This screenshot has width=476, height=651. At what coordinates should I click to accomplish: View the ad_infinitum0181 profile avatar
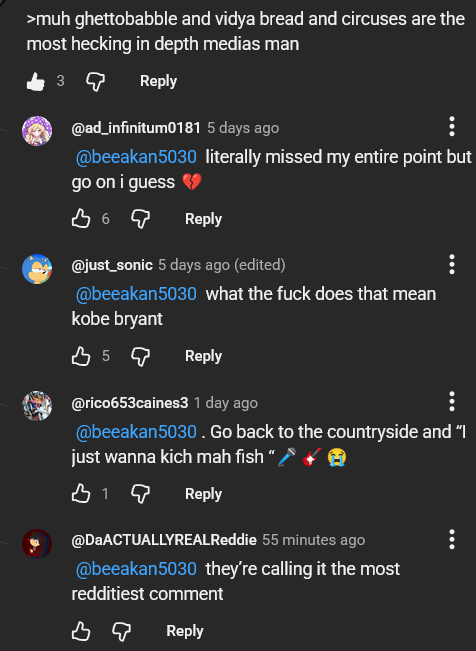click(x=37, y=131)
